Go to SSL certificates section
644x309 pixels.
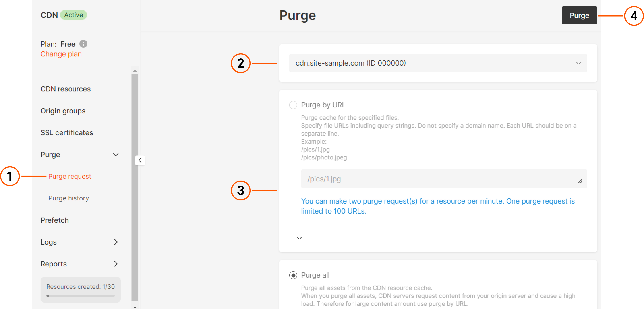(67, 133)
